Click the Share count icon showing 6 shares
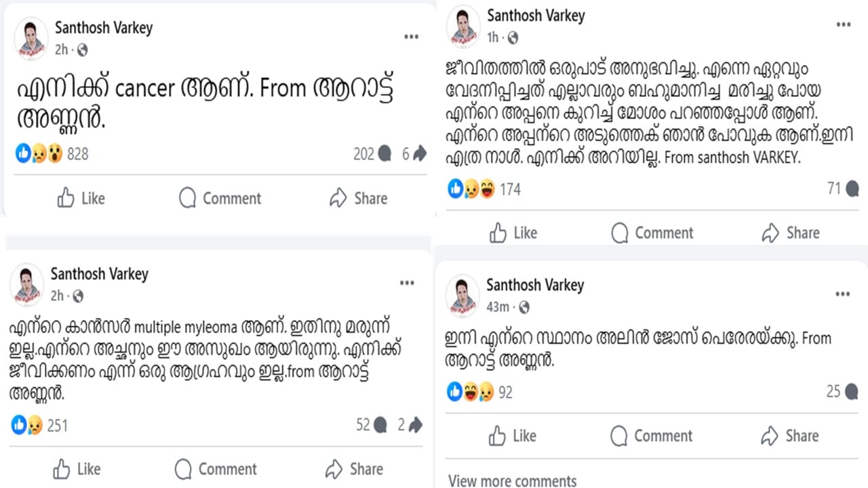Screen dimensions: 868x488 click(418, 154)
